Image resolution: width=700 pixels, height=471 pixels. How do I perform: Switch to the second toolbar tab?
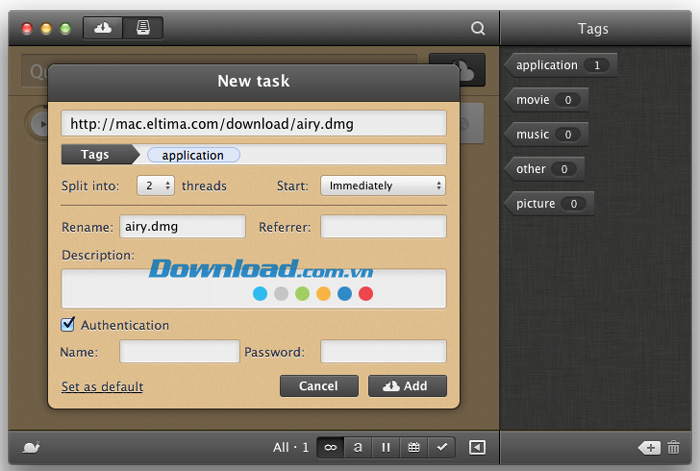[143, 28]
